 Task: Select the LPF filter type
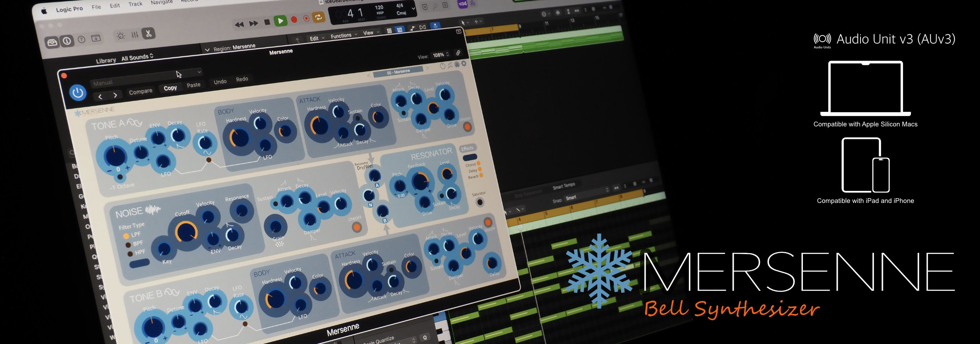(126, 236)
